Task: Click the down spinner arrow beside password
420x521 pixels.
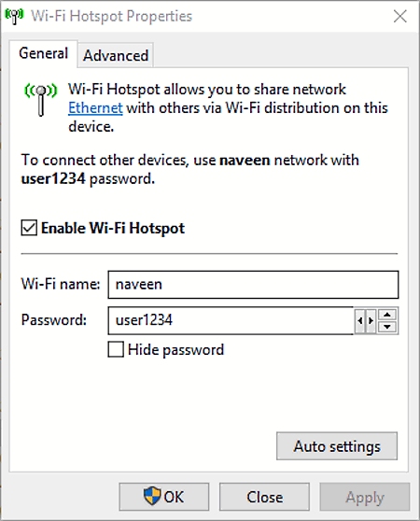Action: tap(387, 327)
